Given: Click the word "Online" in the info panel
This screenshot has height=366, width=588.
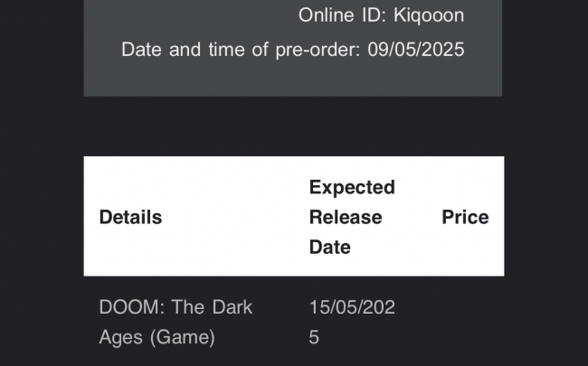Looking at the screenshot, I should click(x=326, y=15).
